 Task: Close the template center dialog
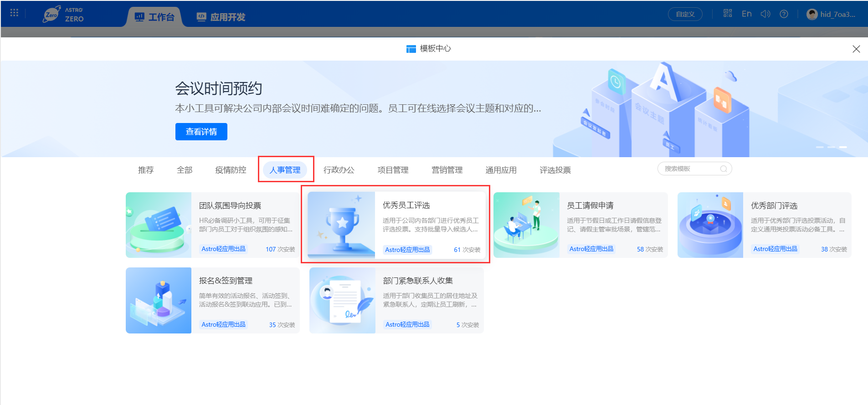click(856, 49)
